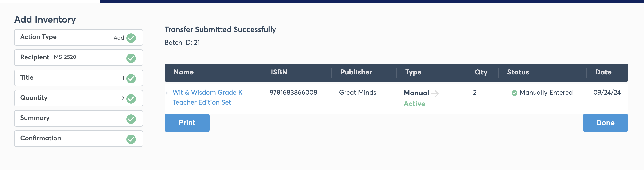Screen dimensions: 644x170
Task: Open the Action Type step
Action: [x=78, y=38]
